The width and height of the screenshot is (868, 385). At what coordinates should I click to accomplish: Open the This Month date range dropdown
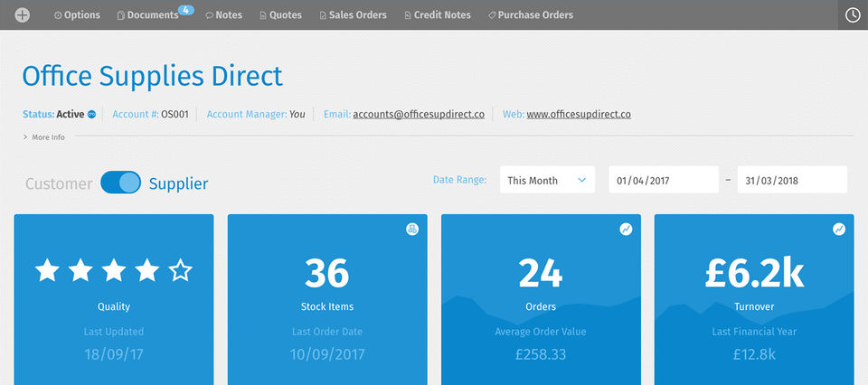[x=548, y=180]
